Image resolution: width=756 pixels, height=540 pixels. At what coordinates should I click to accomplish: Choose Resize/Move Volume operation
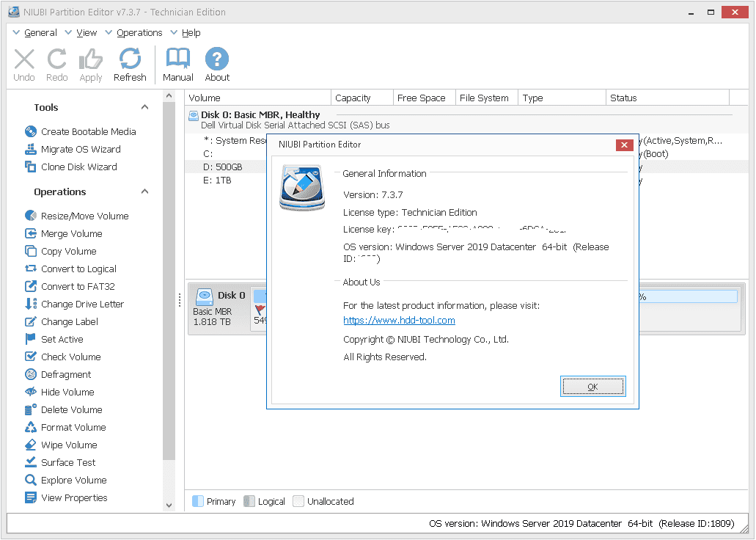pyautogui.click(x=77, y=216)
